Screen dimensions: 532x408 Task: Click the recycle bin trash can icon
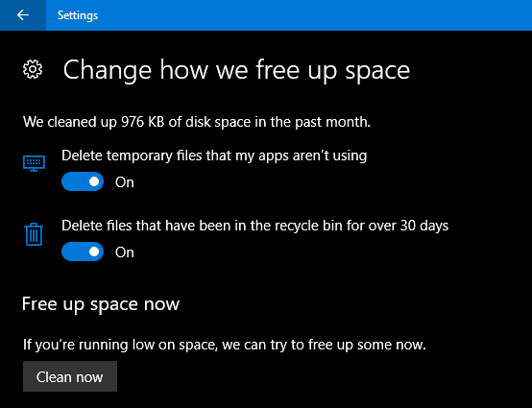34,234
